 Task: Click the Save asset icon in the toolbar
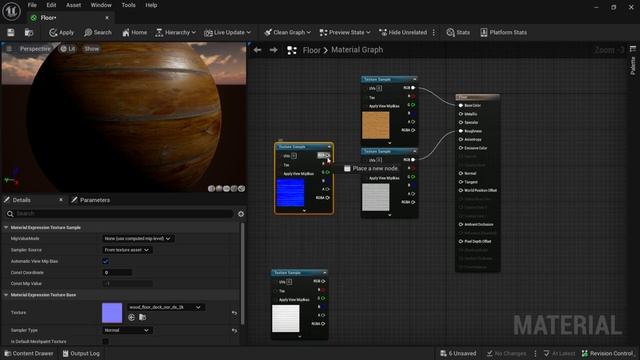(x=11, y=33)
